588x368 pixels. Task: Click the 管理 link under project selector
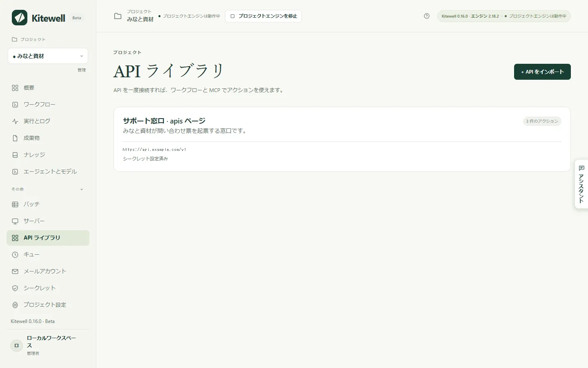[x=82, y=70]
